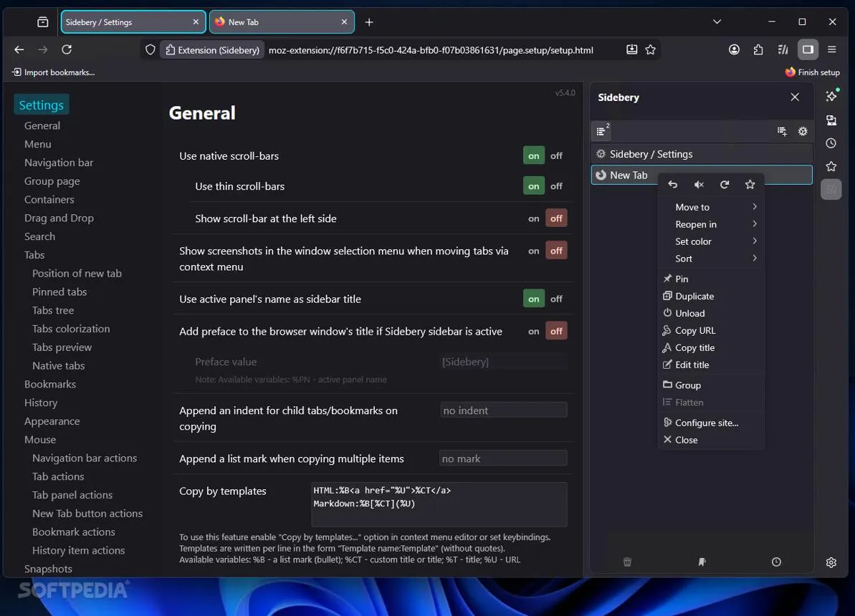Viewport: 855px width, 616px height.
Task: Open the Extensions puzzle icon in the toolbar
Action: tap(758, 49)
